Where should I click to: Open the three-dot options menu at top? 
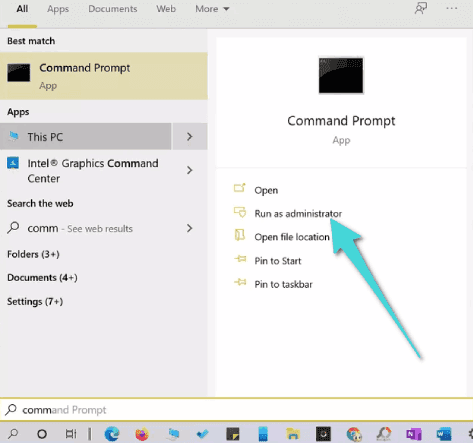coord(452,8)
